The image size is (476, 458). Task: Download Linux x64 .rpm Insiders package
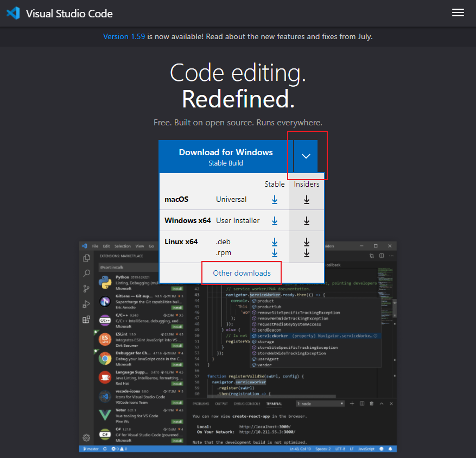click(307, 253)
